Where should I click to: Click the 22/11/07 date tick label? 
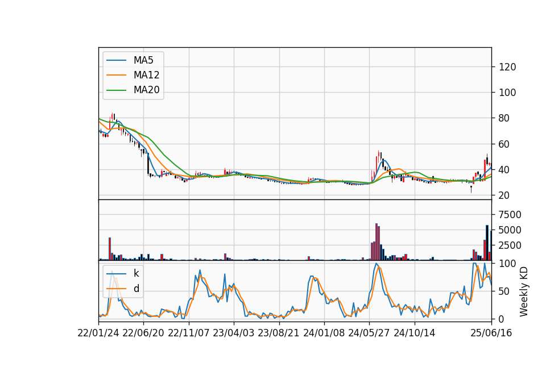pos(189,333)
